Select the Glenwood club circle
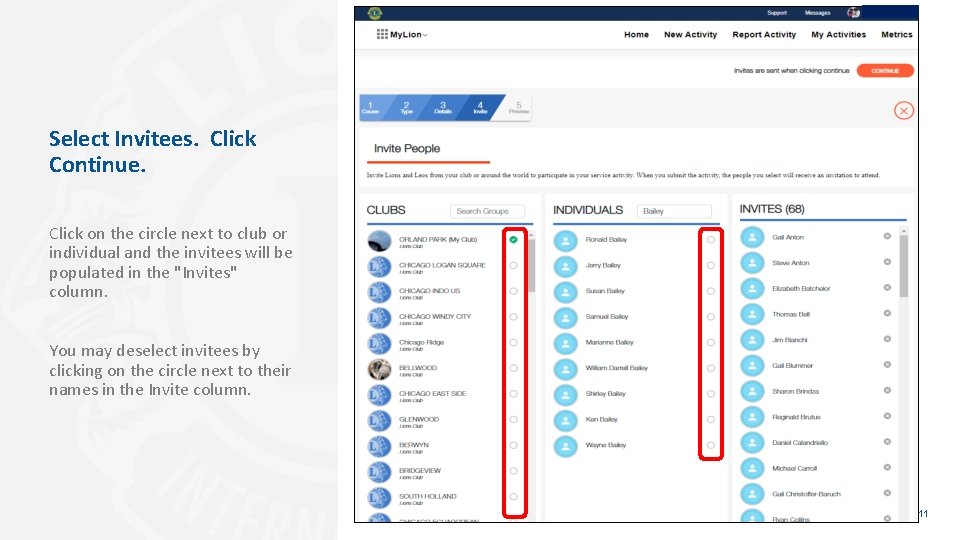 tap(513, 419)
